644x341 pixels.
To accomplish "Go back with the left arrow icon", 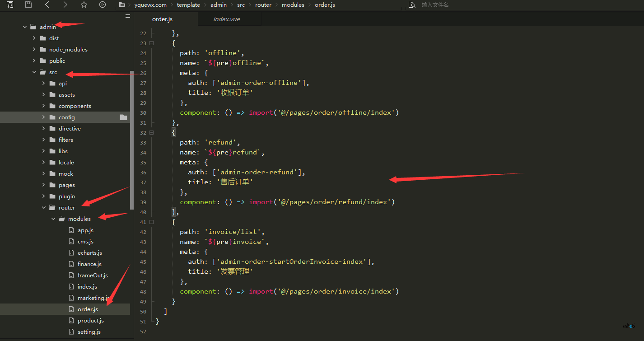I will pos(47,5).
